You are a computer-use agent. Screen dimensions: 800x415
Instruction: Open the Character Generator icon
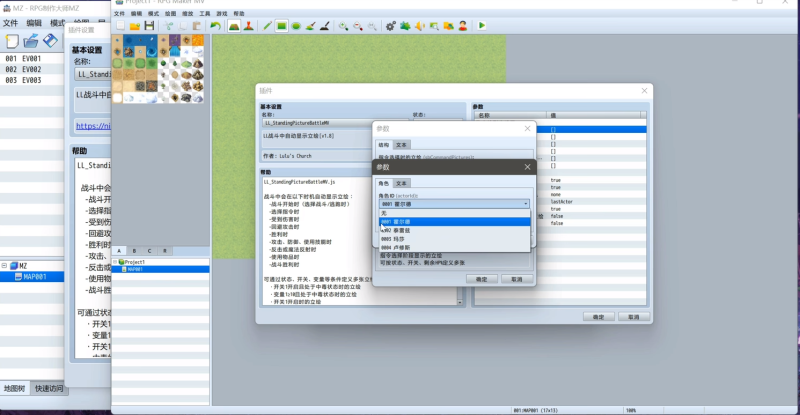[x=463, y=26]
